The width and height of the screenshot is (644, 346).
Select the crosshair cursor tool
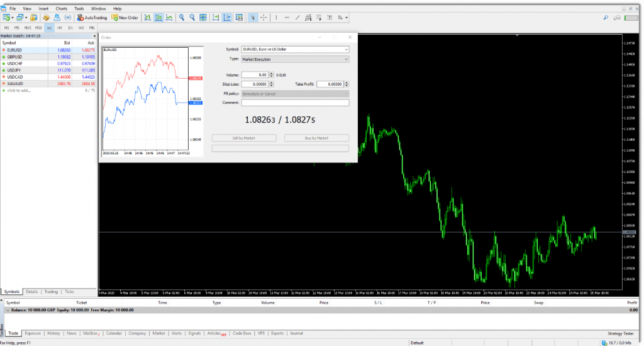point(264,18)
